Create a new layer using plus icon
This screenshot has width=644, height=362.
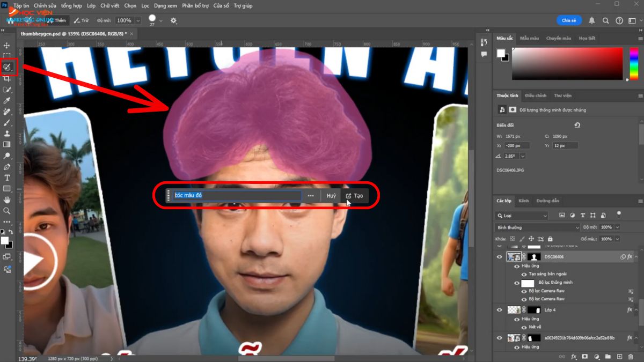[x=619, y=356]
